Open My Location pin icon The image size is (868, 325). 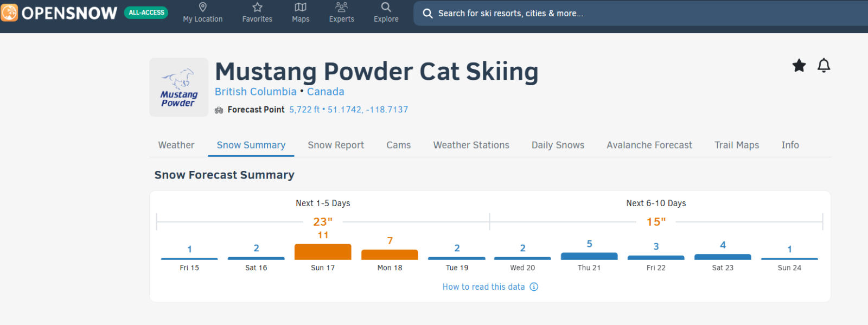pos(203,7)
